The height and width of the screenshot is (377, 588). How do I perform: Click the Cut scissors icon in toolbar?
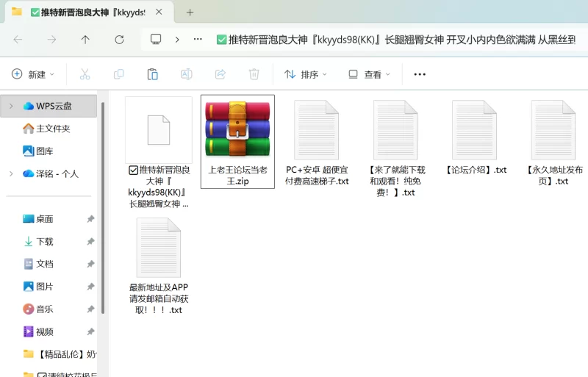coord(85,74)
